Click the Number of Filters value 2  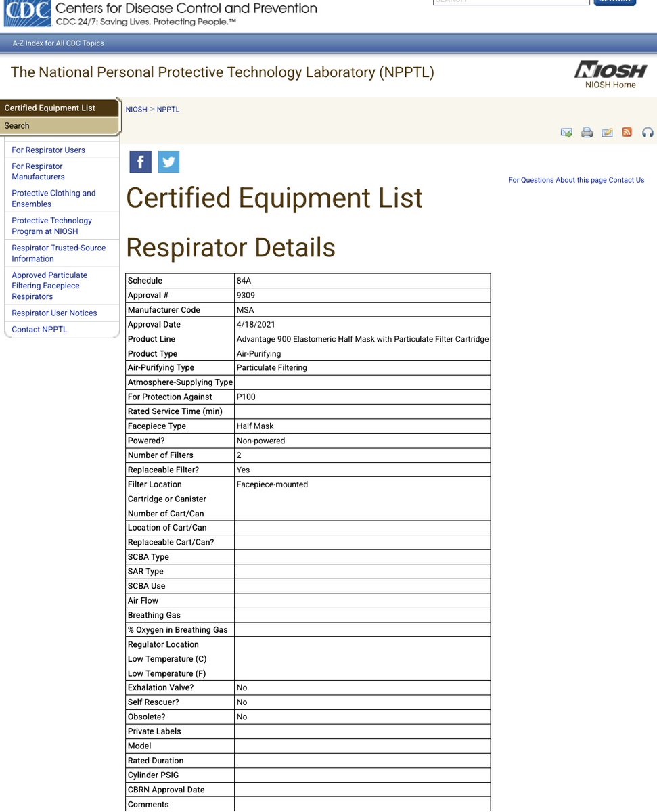tap(239, 455)
